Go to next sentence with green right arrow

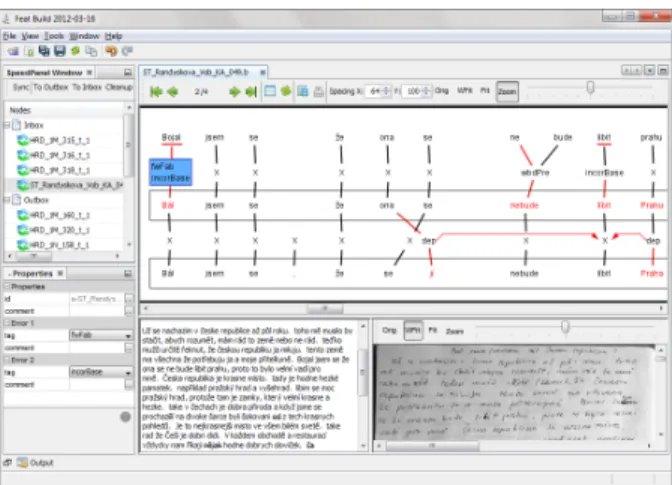pyautogui.click(x=234, y=91)
